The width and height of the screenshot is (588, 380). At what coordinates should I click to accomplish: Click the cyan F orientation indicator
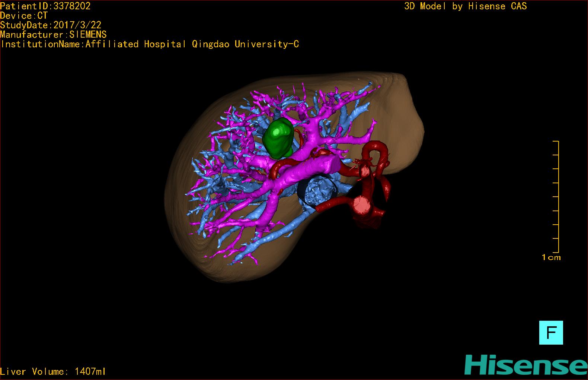click(551, 332)
